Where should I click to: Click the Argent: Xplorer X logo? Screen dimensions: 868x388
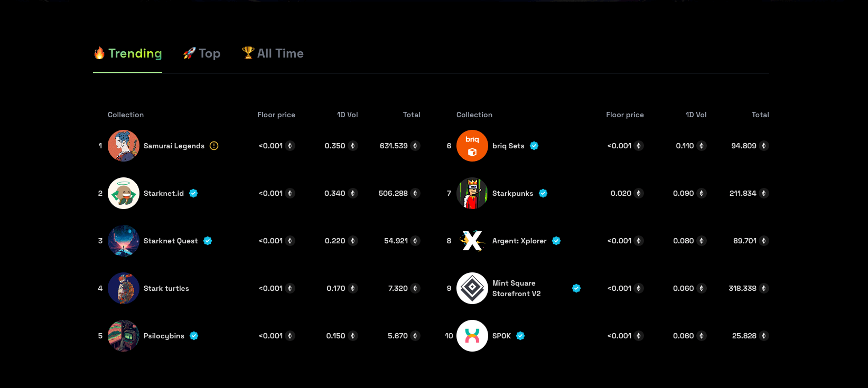[x=472, y=241]
